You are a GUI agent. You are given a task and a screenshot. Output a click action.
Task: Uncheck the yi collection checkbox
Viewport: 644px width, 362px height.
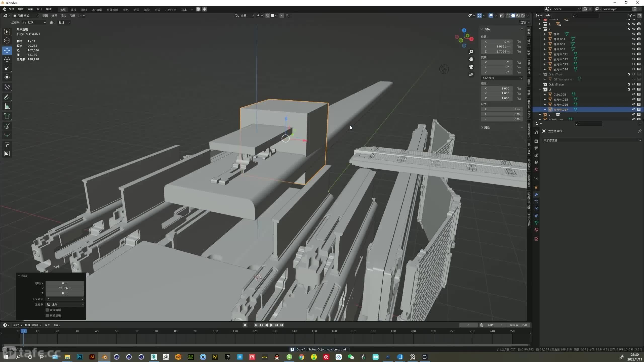pos(629,89)
